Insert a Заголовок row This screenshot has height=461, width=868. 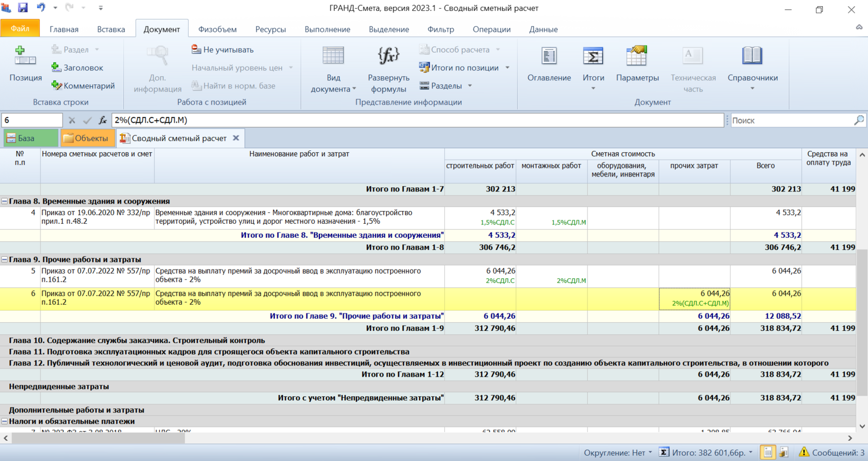pos(77,68)
